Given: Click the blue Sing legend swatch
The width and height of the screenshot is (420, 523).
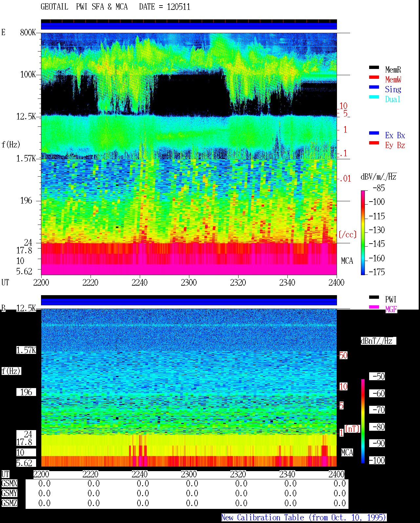Looking at the screenshot, I should (374, 87).
